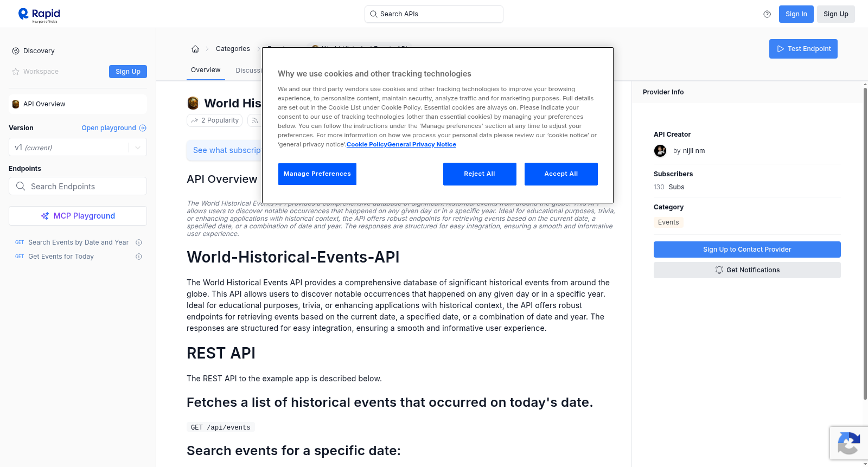Click the home breadcrumb icon
The image size is (868, 467).
pos(195,49)
